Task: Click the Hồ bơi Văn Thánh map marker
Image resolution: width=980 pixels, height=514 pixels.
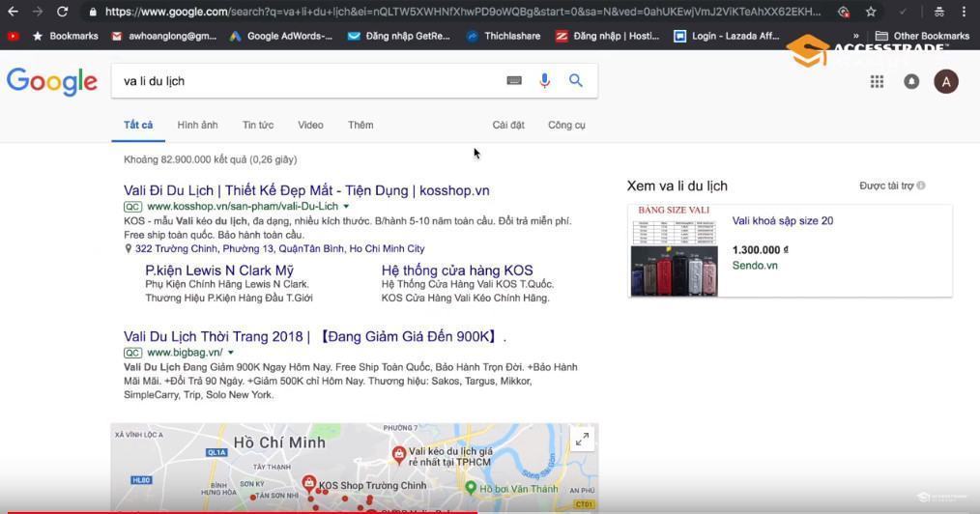Action: click(471, 488)
